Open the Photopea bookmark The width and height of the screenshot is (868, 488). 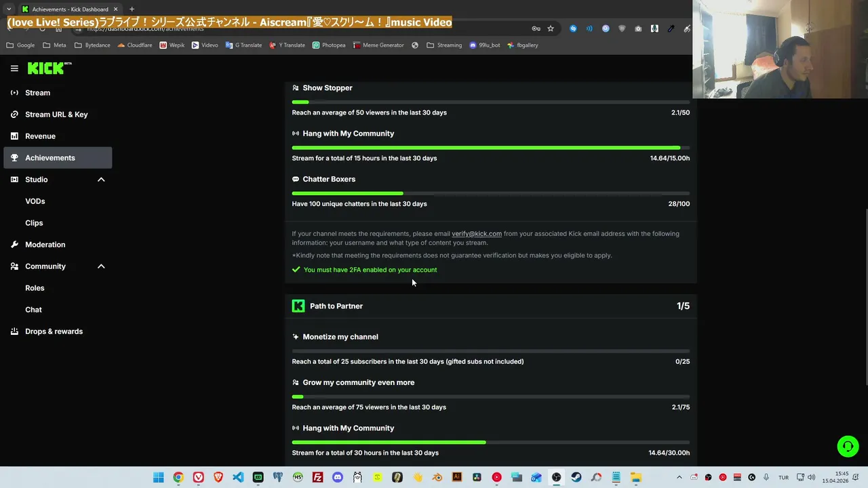point(329,45)
